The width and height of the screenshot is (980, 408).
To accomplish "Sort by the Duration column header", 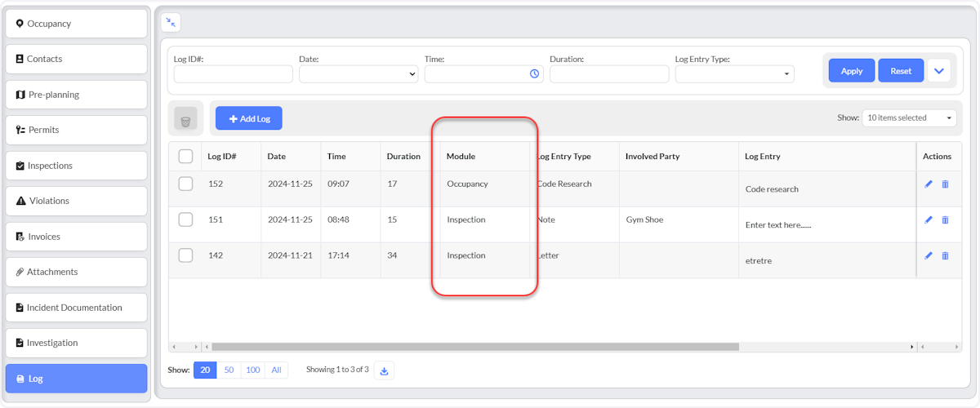I will (403, 157).
